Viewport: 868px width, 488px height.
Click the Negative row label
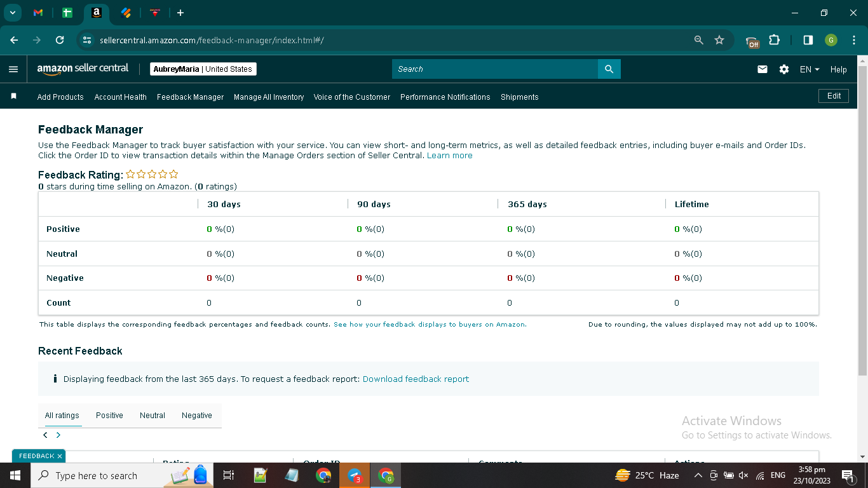(65, 278)
